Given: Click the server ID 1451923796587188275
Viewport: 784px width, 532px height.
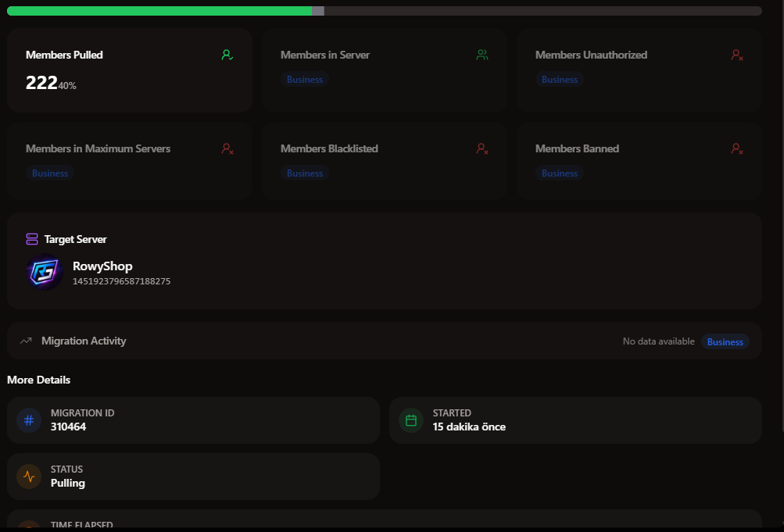Looking at the screenshot, I should 121,281.
